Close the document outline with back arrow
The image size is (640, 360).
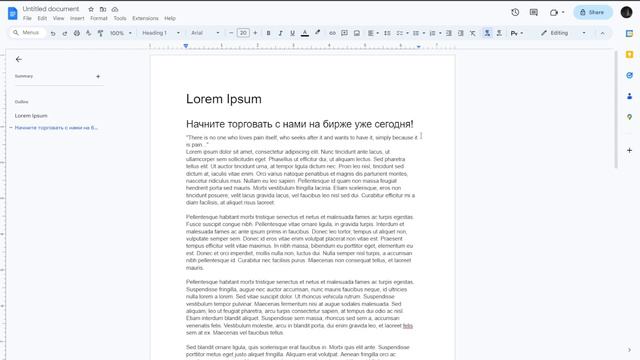(19, 59)
